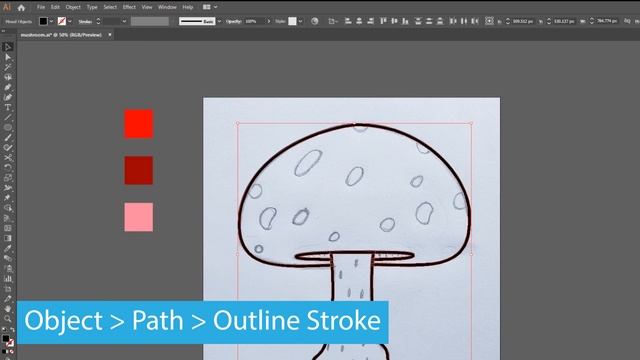Click Horizontal Align Center icon
The image size is (640, 360).
click(x=359, y=21)
